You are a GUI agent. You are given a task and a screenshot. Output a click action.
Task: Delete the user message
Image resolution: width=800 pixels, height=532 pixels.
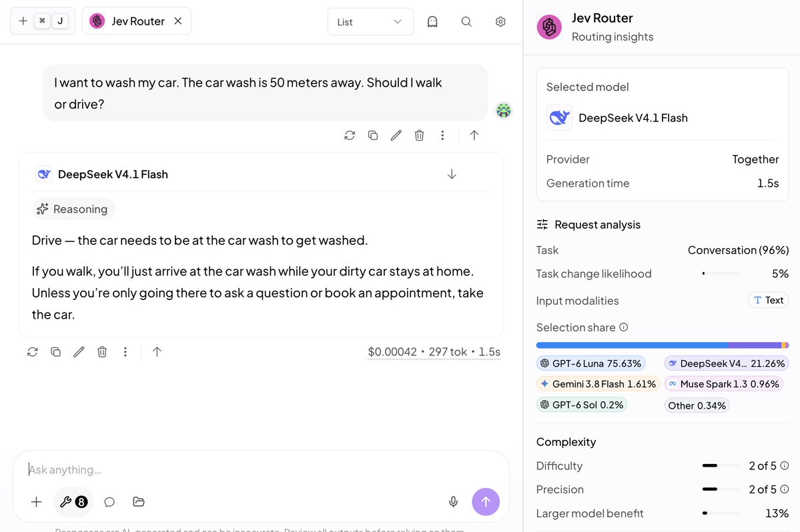420,135
